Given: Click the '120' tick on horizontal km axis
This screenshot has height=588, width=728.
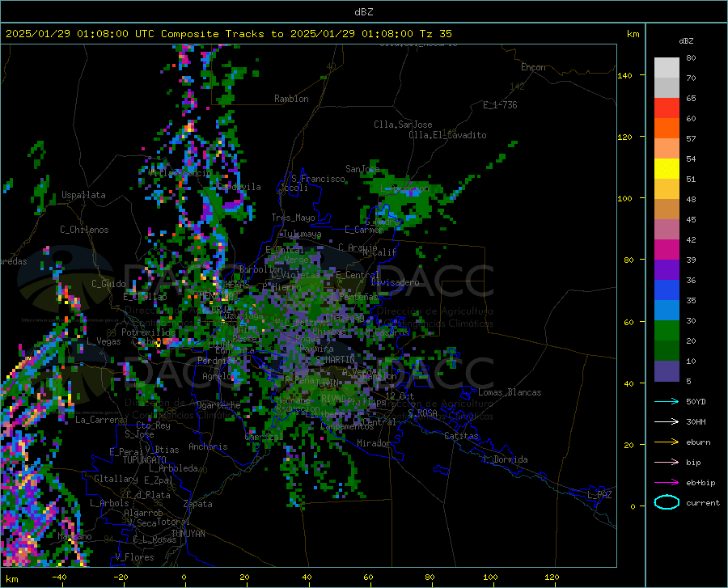Looking at the screenshot, I should (552, 577).
